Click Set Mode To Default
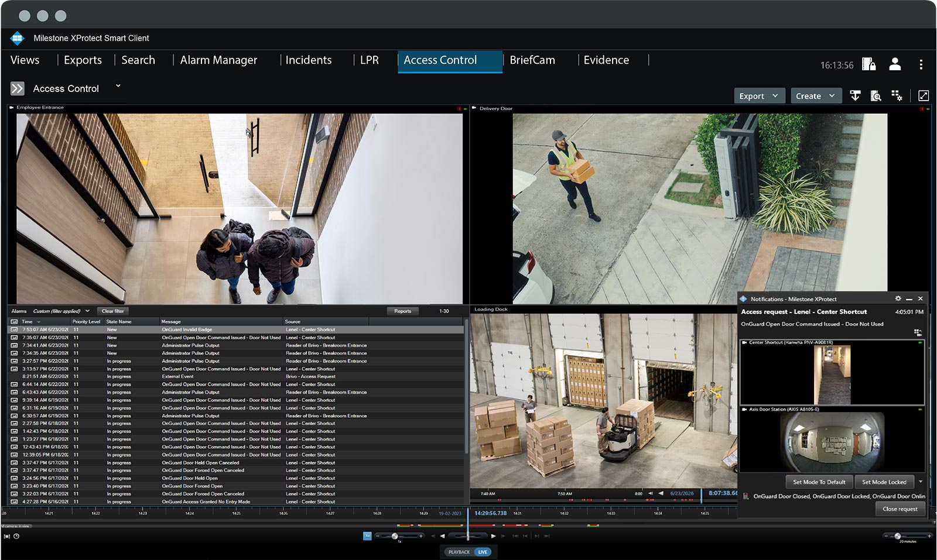Screen dimensions: 937x560 pyautogui.click(x=819, y=482)
